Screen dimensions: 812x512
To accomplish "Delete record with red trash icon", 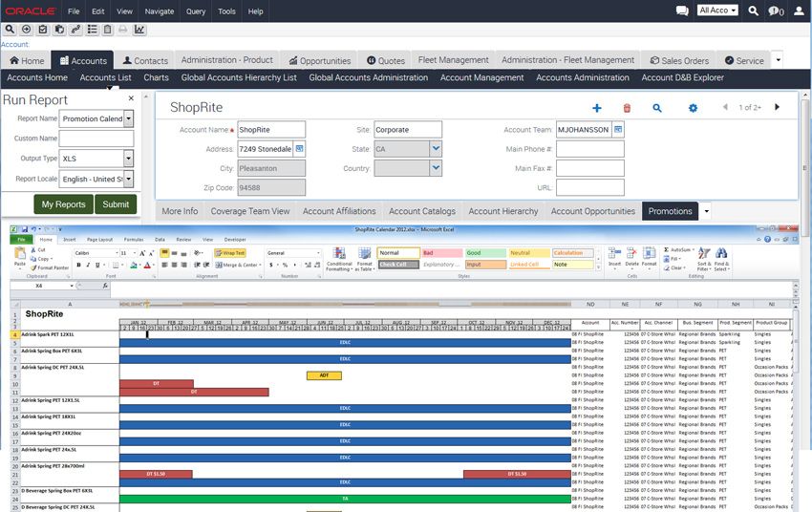I will pos(627,108).
